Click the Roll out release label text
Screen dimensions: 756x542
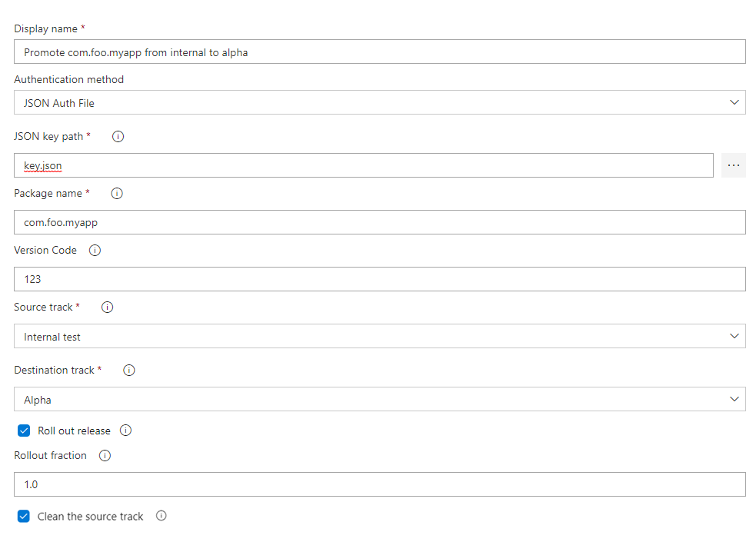[74, 431]
